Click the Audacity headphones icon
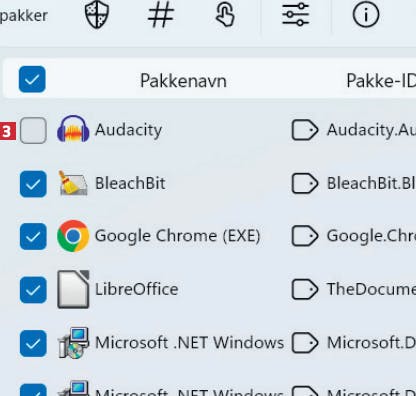 (x=73, y=129)
